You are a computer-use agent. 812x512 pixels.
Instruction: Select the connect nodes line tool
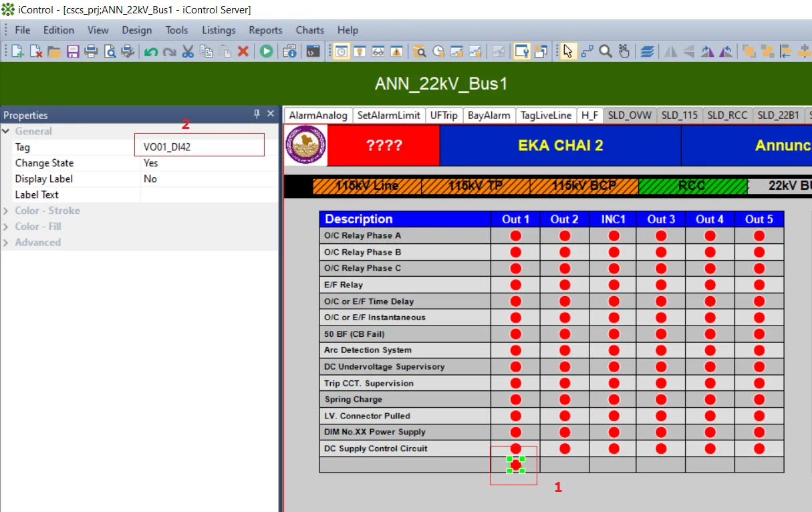(x=587, y=51)
